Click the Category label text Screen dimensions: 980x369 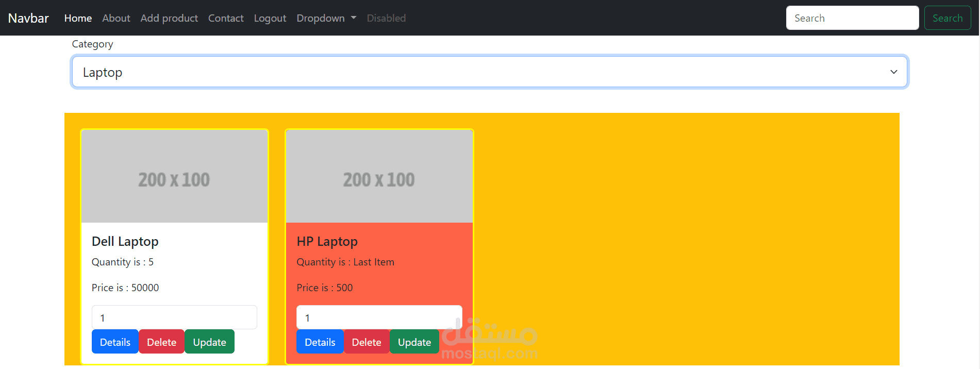tap(92, 44)
